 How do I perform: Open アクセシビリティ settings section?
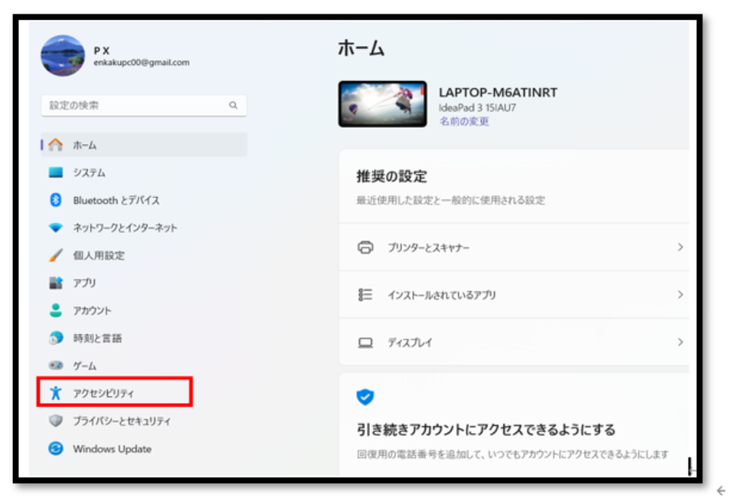click(115, 392)
